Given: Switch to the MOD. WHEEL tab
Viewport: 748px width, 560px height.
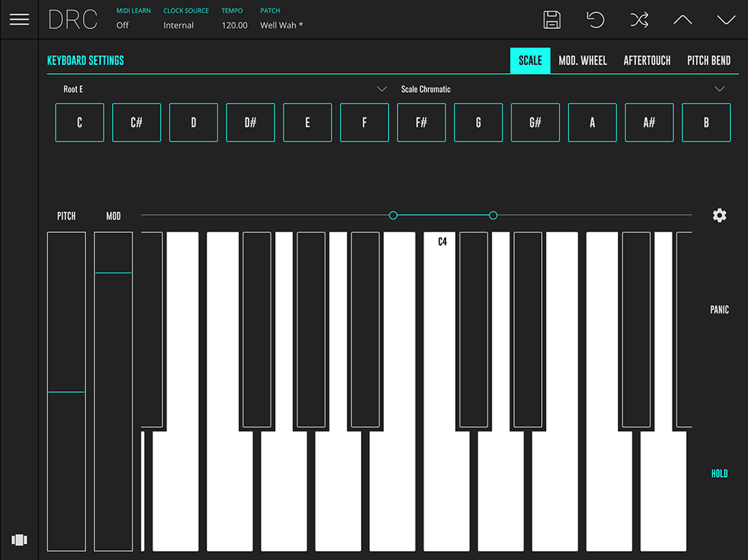Looking at the screenshot, I should [583, 60].
